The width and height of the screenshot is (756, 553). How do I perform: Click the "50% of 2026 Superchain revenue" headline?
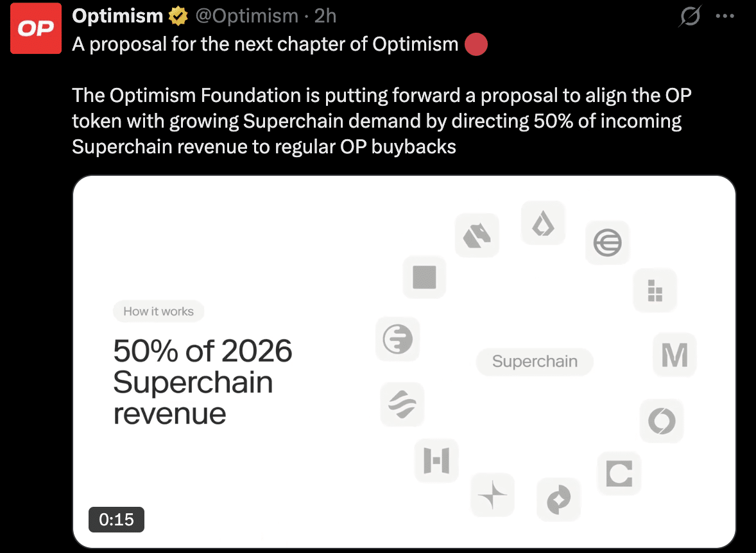(203, 382)
